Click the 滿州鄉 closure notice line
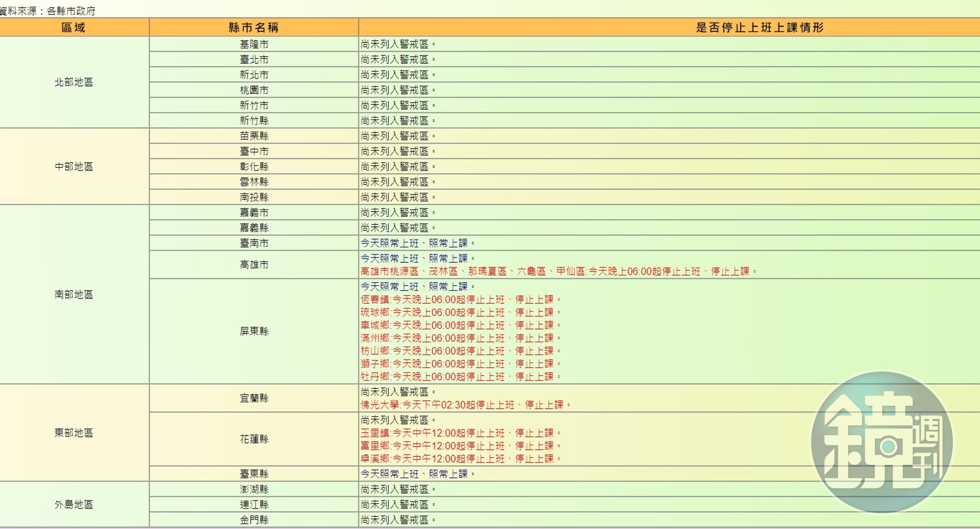The image size is (980, 529). coord(461,338)
